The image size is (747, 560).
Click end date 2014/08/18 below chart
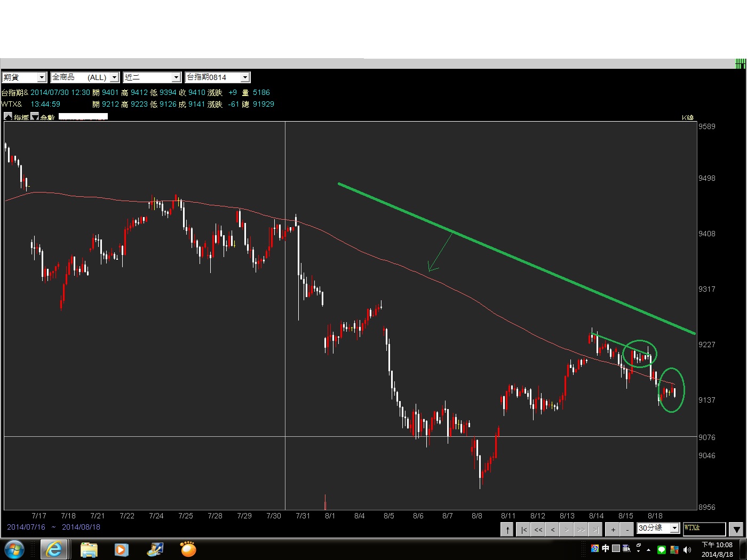pyautogui.click(x=81, y=527)
